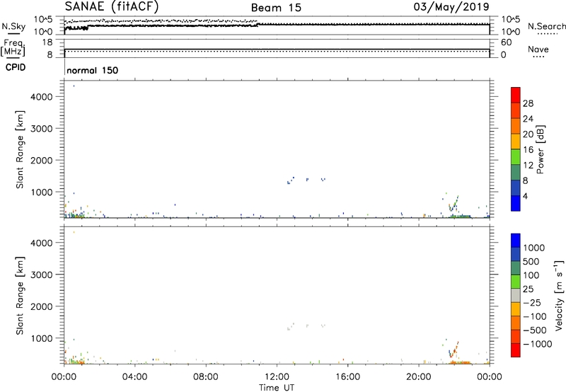Click the 2000 label on power panel axis
This screenshot has width=566, height=392.
point(42,160)
